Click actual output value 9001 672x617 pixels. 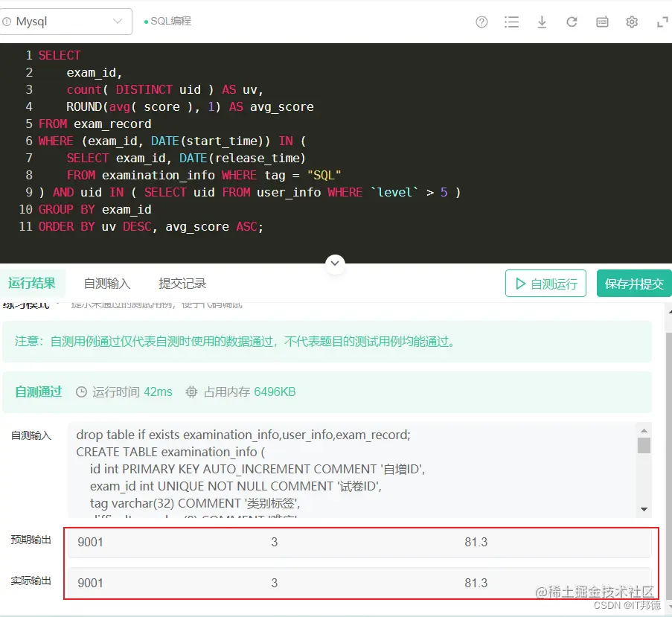91,583
